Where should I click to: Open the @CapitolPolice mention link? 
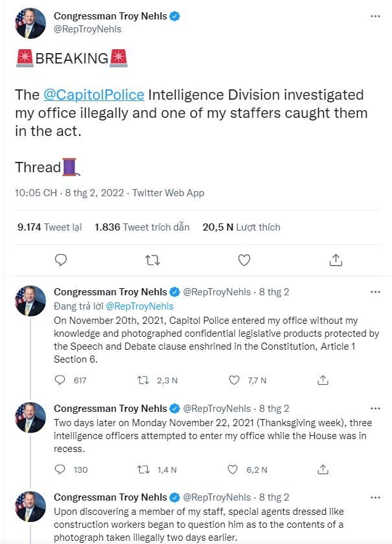93,95
